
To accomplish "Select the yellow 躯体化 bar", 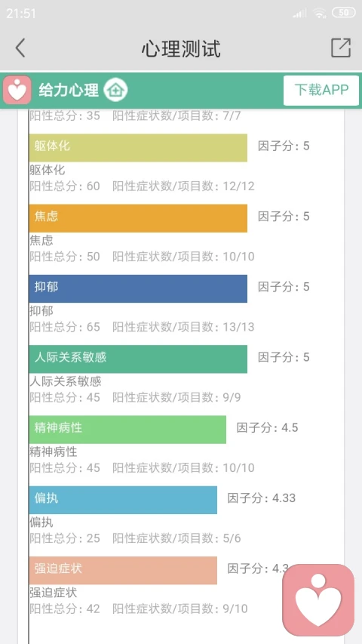I will coord(138,147).
